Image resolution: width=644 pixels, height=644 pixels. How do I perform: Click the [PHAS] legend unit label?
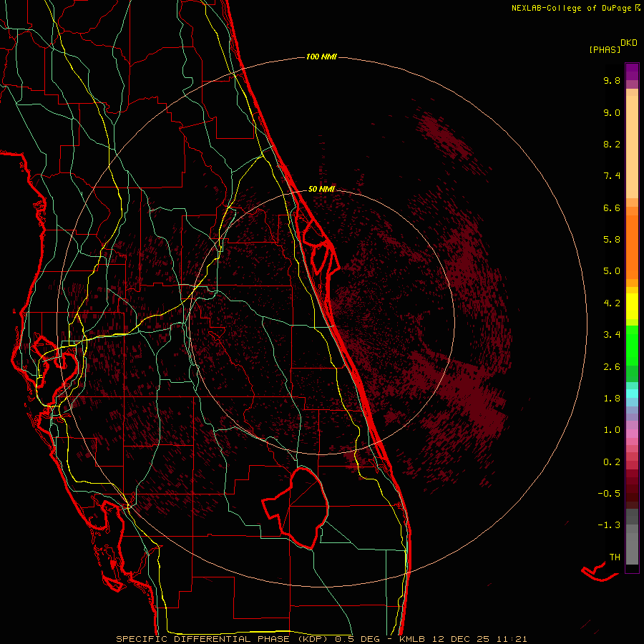(x=605, y=49)
